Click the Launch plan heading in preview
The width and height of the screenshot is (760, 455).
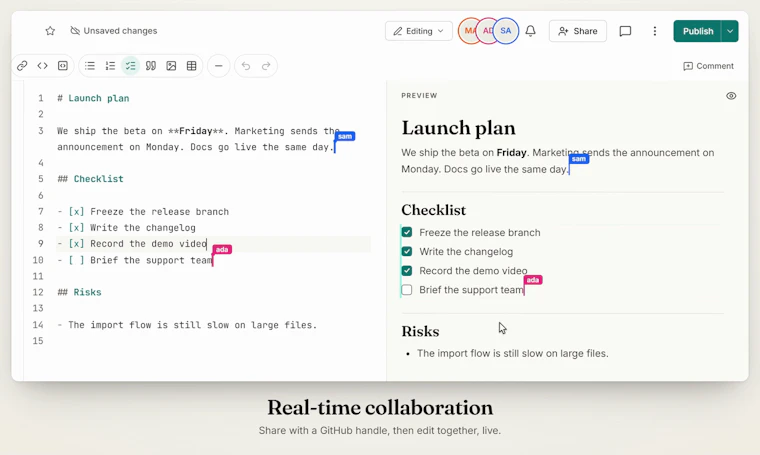[x=458, y=128]
